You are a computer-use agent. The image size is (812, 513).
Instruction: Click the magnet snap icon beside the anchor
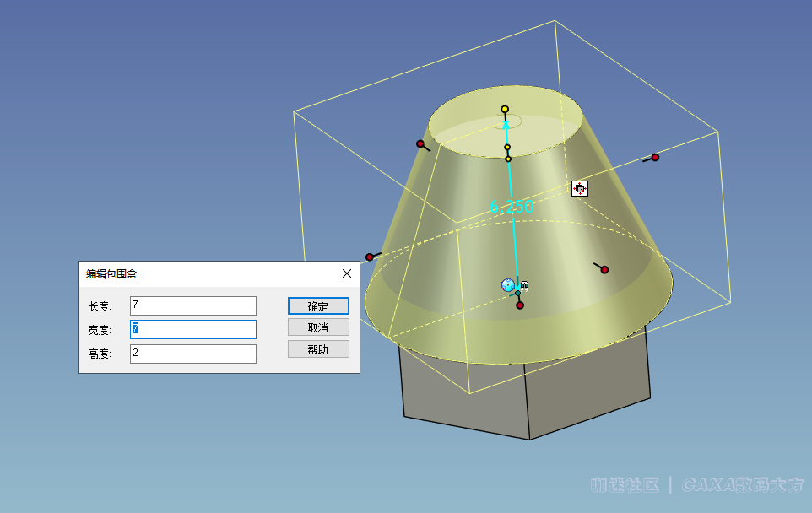tap(524, 285)
